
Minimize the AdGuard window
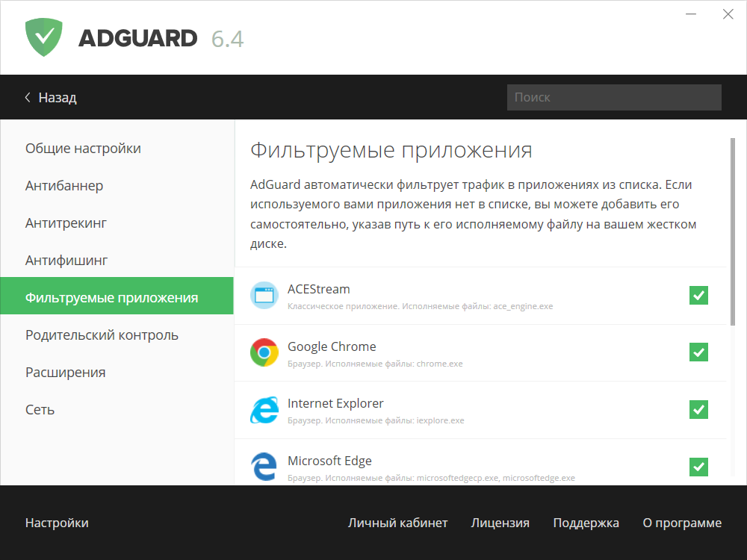click(691, 14)
